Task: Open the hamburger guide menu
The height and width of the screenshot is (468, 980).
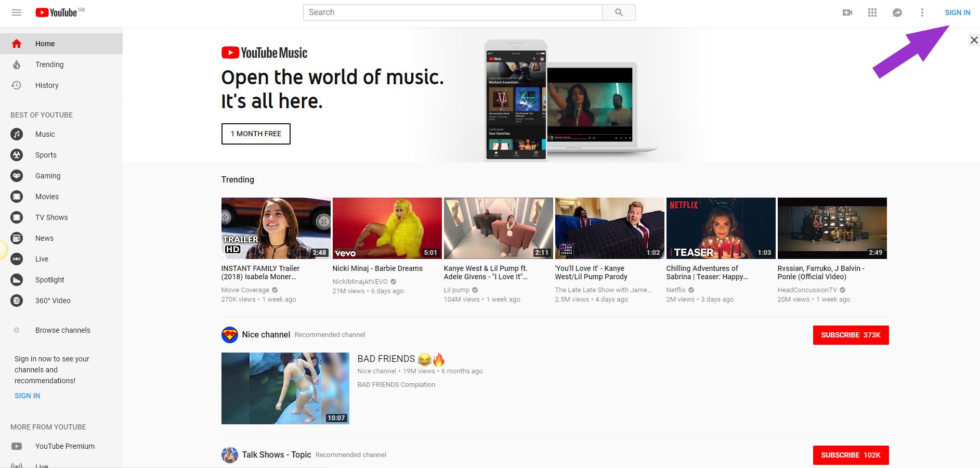Action: click(17, 12)
